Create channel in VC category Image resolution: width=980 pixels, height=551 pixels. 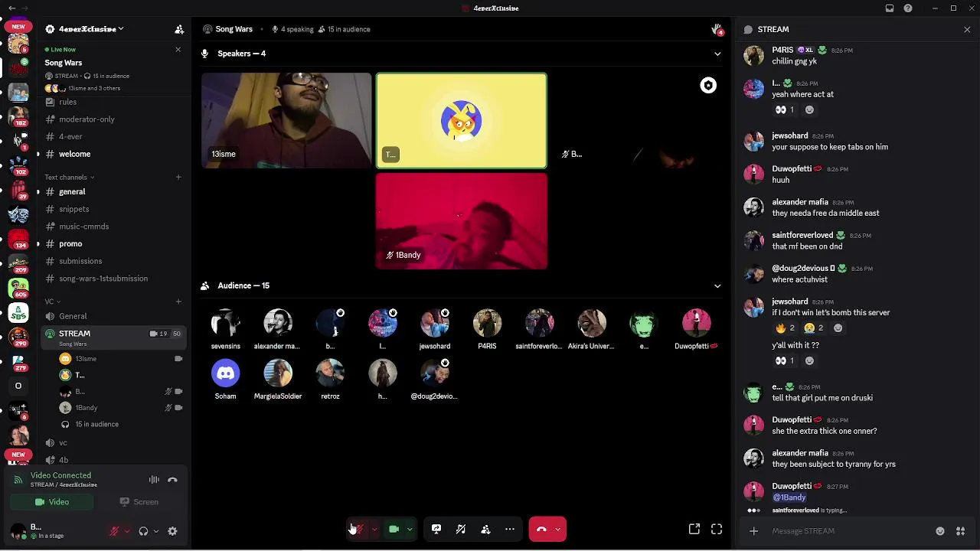coord(178,302)
